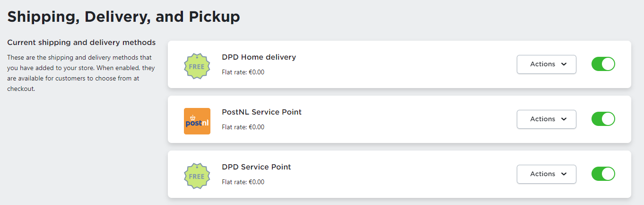
Task: Select the PostNL Service Point title
Action: [261, 112]
